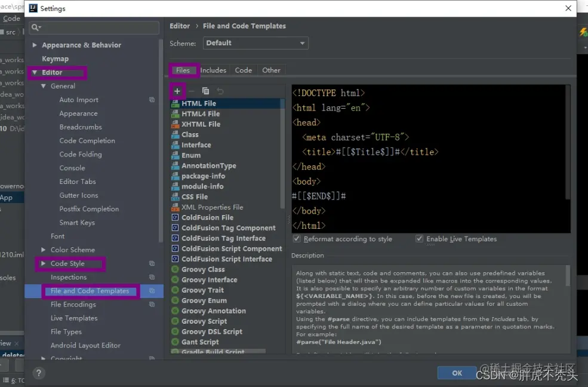
Task: Open Live Templates settings page
Action: 74,318
